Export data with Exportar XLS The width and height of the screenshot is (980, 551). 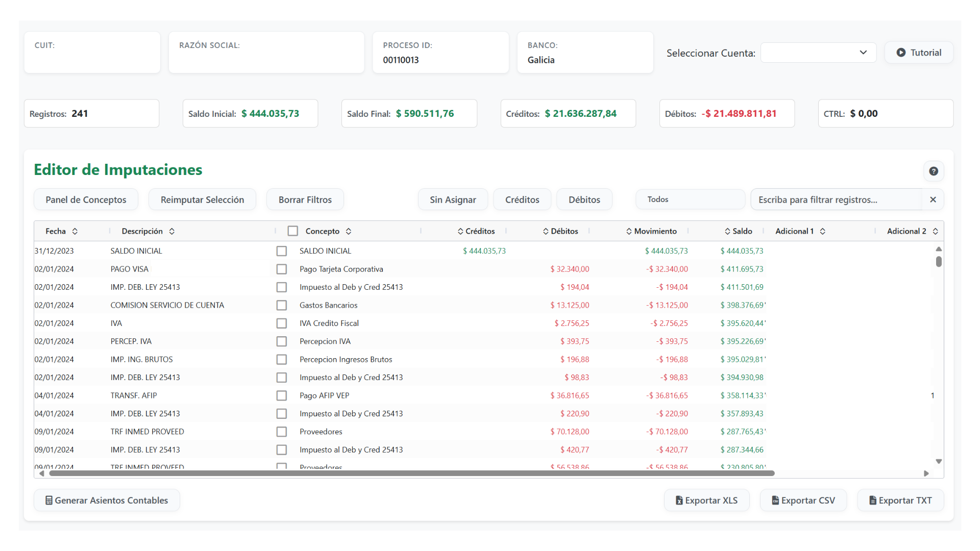click(x=706, y=500)
